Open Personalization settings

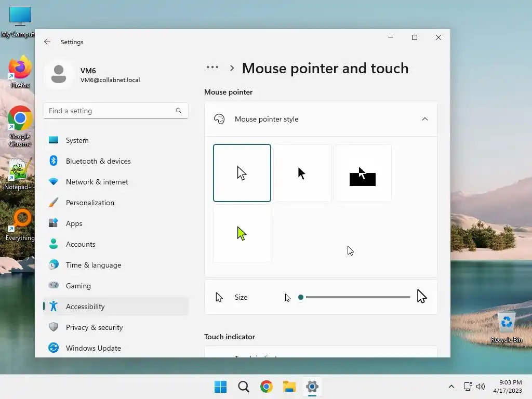(116, 203)
